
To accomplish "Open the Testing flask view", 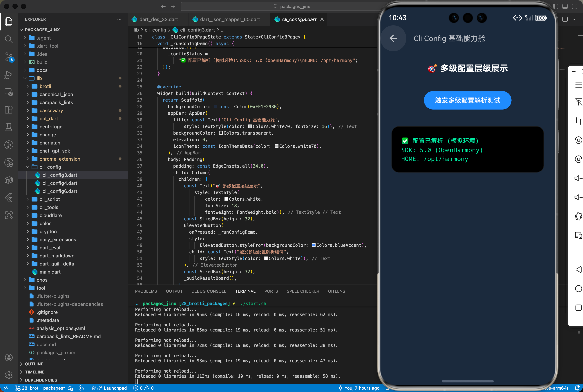I will [x=9, y=127].
